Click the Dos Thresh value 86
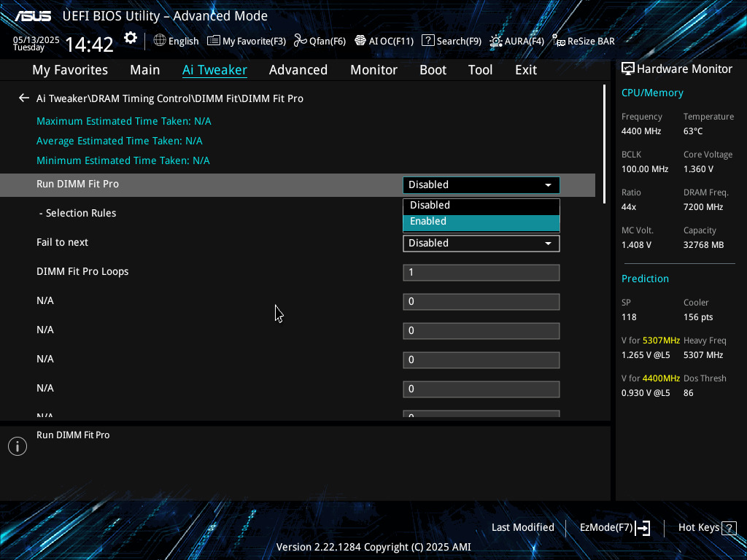This screenshot has width=747, height=560. tap(689, 393)
